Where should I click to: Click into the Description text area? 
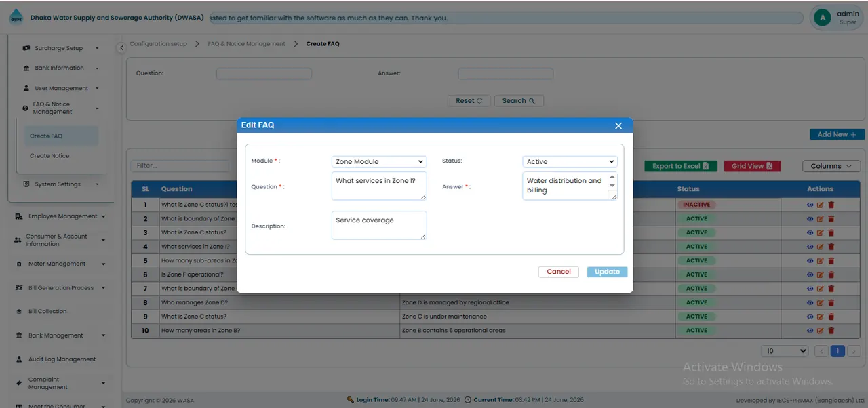coord(379,225)
